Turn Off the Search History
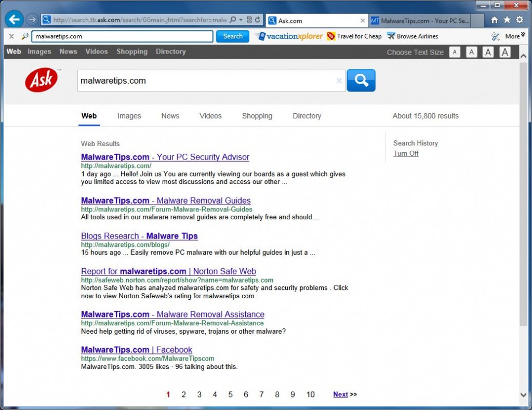532x410 pixels. (406, 153)
